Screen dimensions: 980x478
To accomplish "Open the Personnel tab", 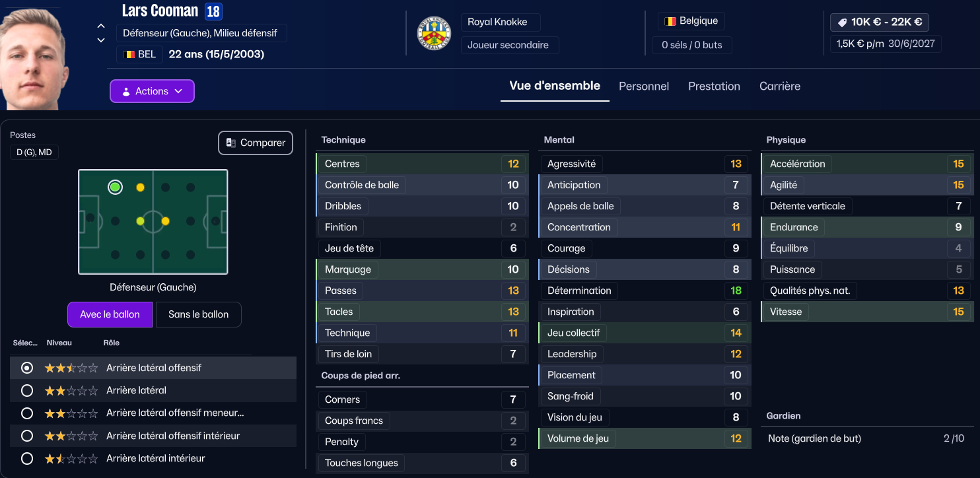I will [x=643, y=86].
